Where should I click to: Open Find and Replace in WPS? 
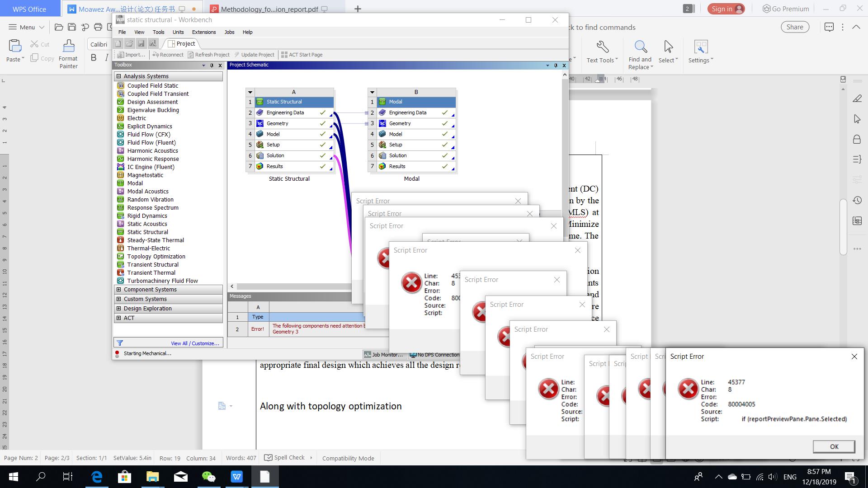(640, 55)
